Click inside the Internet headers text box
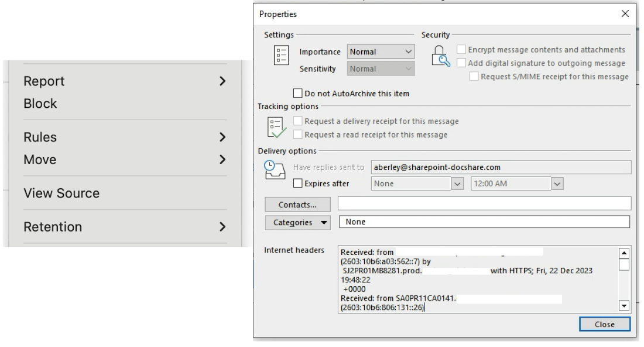 click(x=478, y=280)
